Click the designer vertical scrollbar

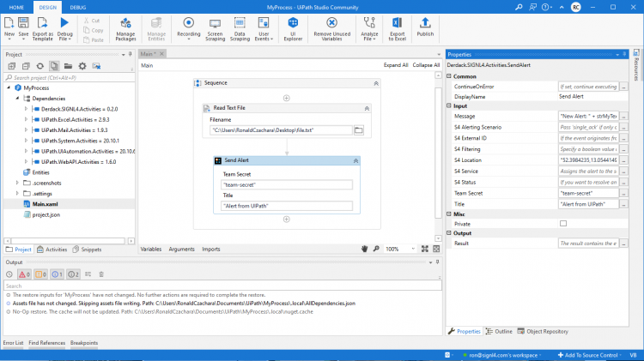(438, 153)
